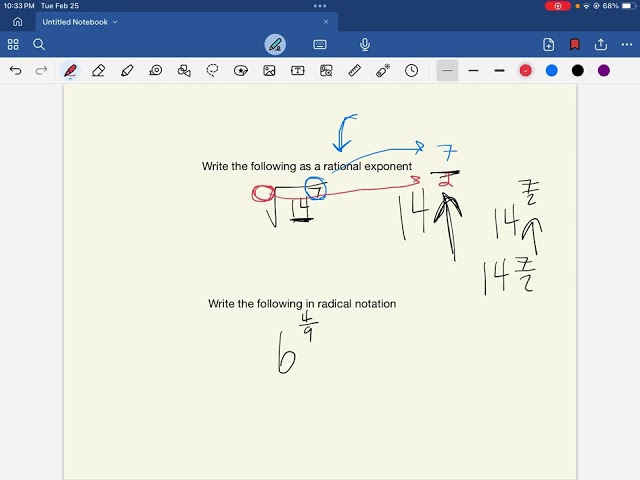Pick the red pen color
The height and width of the screenshot is (480, 640).
click(525, 71)
